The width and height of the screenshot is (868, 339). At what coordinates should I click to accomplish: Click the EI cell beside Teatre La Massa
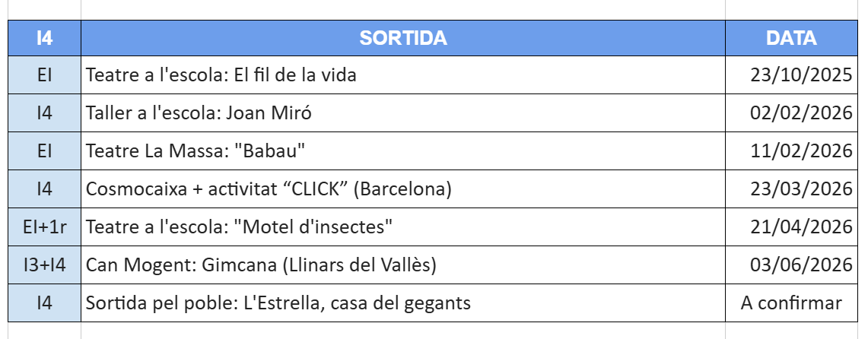tap(45, 151)
